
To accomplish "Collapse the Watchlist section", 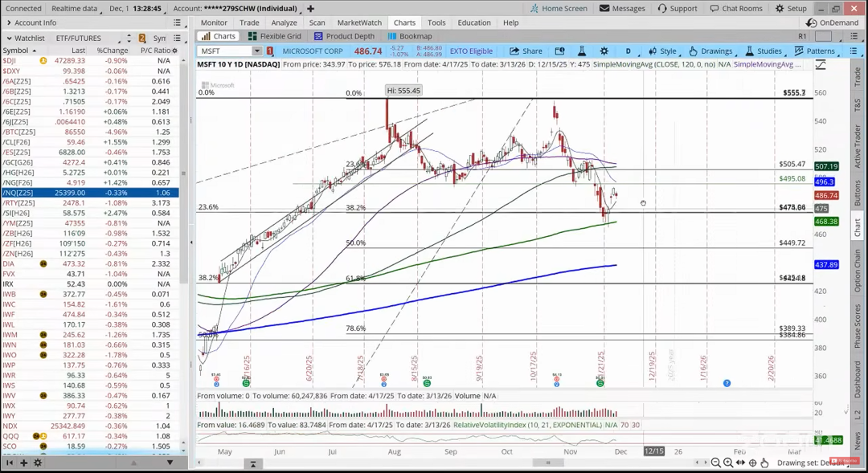I will click(10, 39).
